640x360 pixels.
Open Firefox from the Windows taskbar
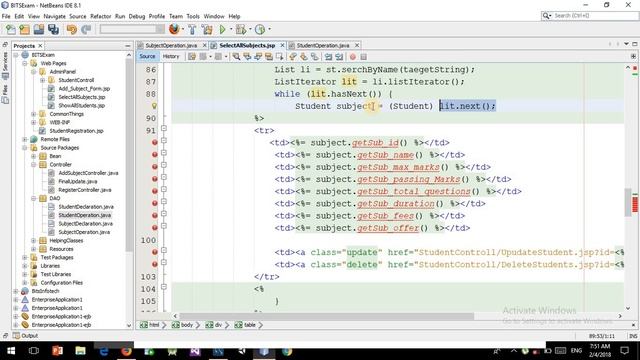click(127, 351)
